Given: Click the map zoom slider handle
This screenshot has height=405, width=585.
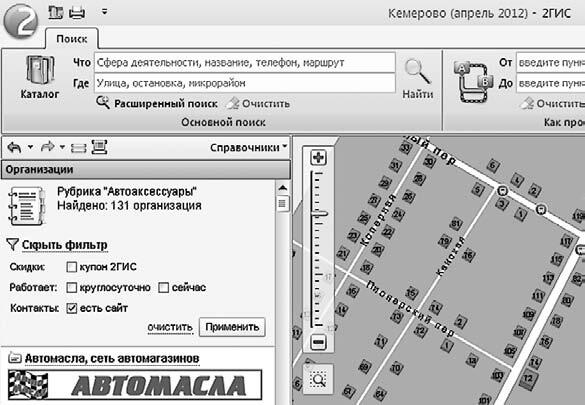Looking at the screenshot, I should [319, 214].
